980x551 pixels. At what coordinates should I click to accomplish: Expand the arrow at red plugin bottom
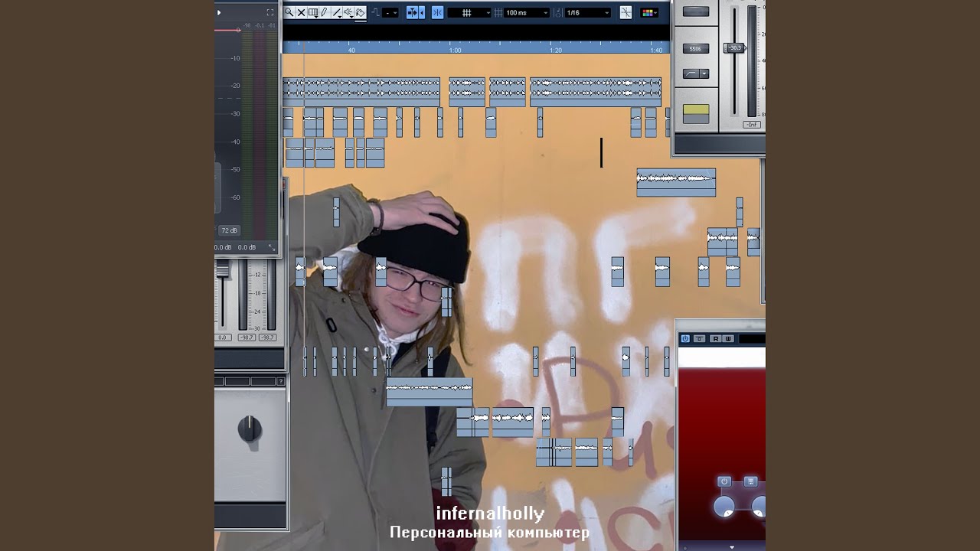pos(732,546)
